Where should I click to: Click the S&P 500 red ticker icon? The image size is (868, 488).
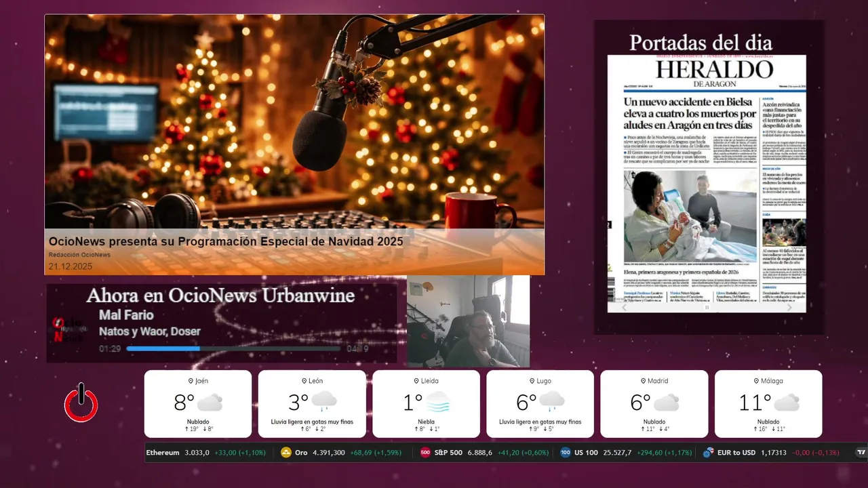coord(425,452)
